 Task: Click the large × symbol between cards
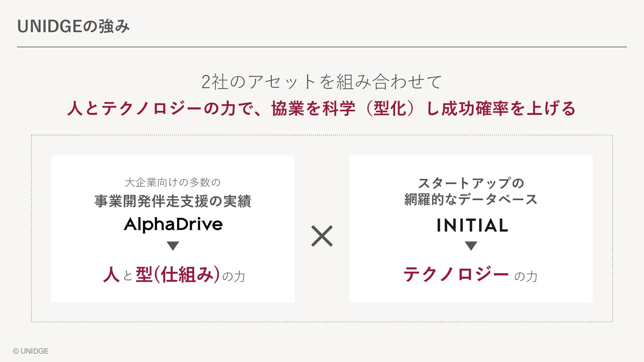point(322,236)
